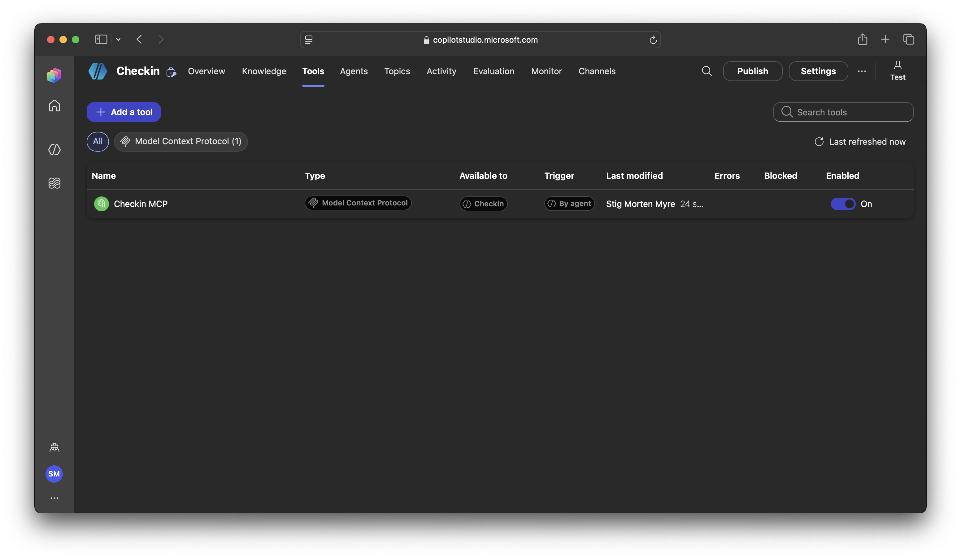The height and width of the screenshot is (560, 961).
Task: Open the Checkin MCP tool name
Action: coord(141,204)
